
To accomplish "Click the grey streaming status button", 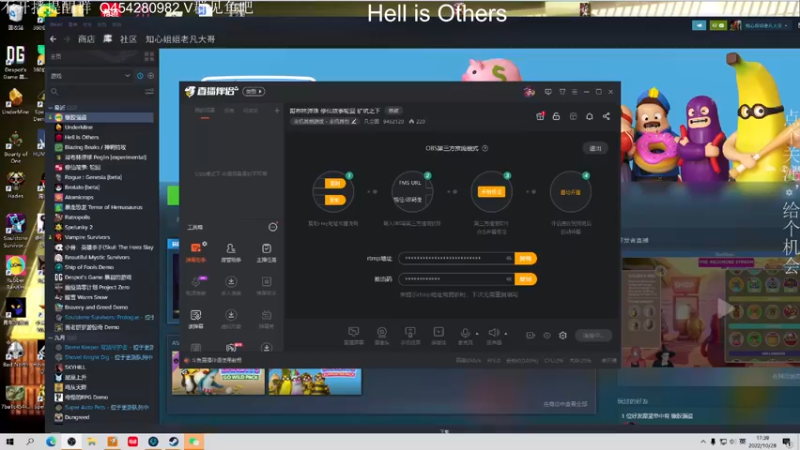I will pos(593,335).
